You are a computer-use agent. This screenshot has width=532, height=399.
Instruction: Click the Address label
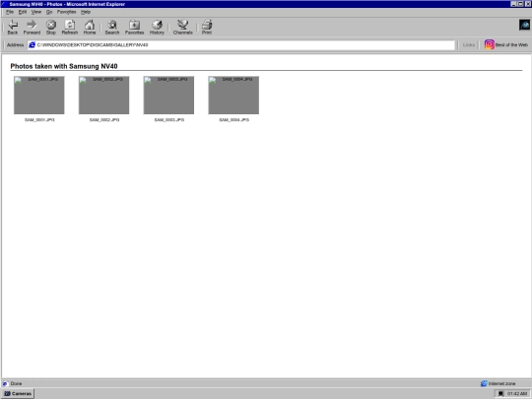tap(15, 44)
